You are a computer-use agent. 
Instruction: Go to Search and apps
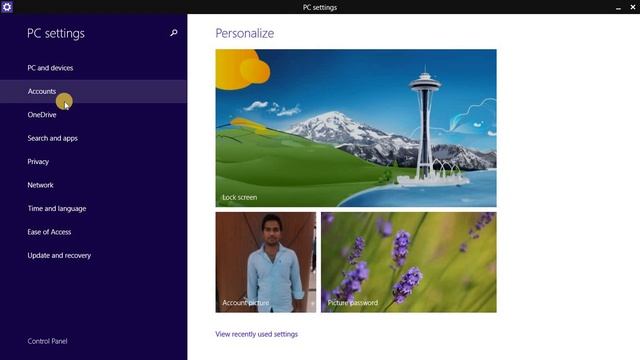(93, 138)
